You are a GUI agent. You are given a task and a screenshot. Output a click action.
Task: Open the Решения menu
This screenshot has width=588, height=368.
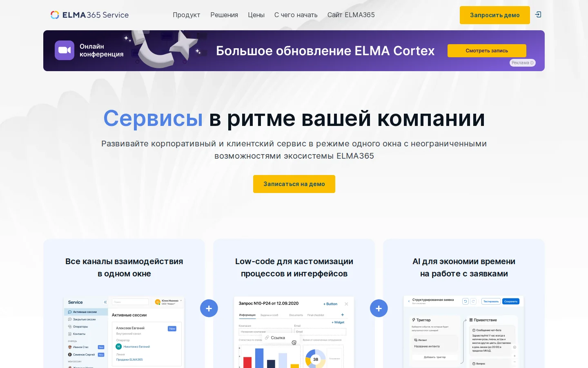224,15
